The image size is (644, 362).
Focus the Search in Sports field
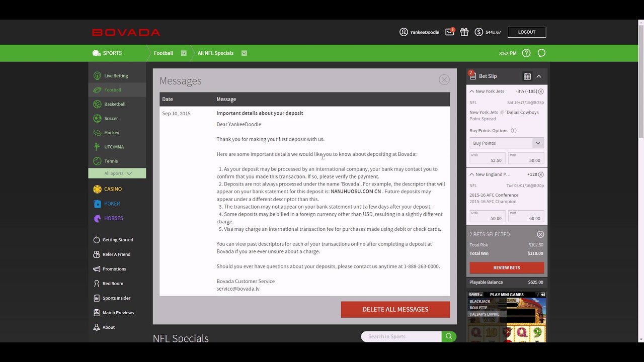[x=401, y=336]
